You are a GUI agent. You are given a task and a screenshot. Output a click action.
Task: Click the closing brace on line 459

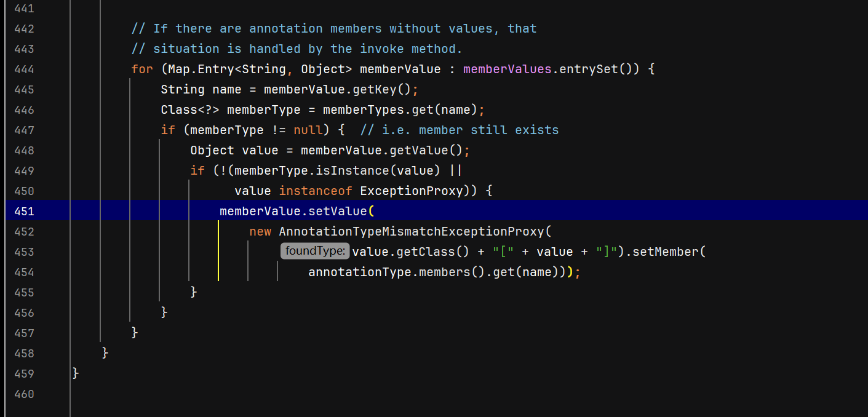[76, 373]
